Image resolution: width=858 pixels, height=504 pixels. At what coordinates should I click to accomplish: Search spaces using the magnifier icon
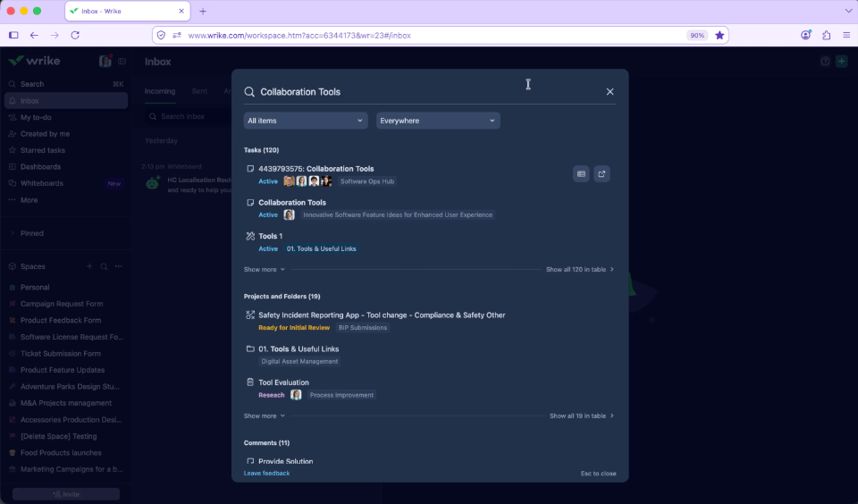pos(104,266)
